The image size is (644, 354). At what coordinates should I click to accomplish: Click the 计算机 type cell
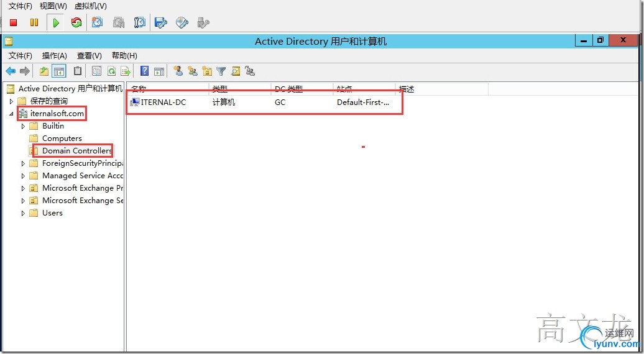(224, 102)
